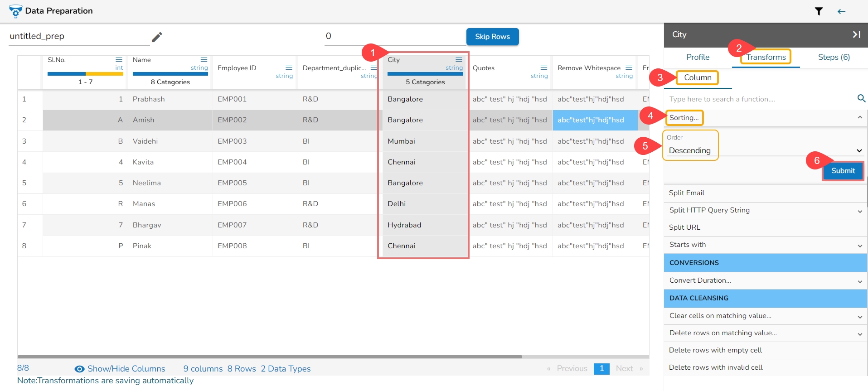Click the back arrow icon in header
Image resolution: width=868 pixels, height=391 pixels.
841,11
